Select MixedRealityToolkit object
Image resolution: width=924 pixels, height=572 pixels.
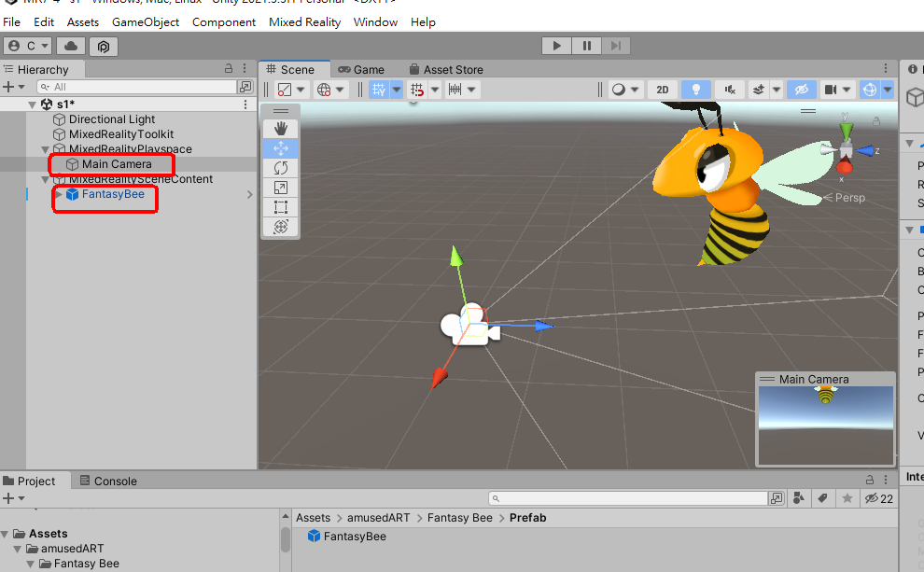120,133
